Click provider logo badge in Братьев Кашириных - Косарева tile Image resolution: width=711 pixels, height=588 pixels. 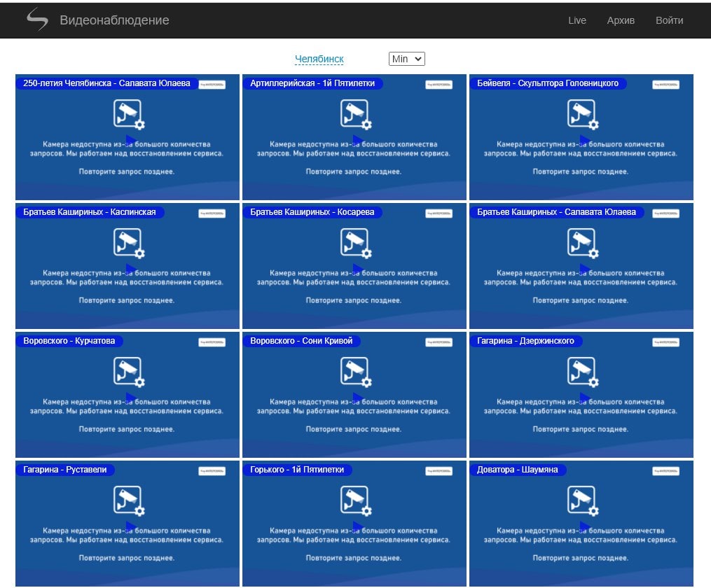click(439, 213)
